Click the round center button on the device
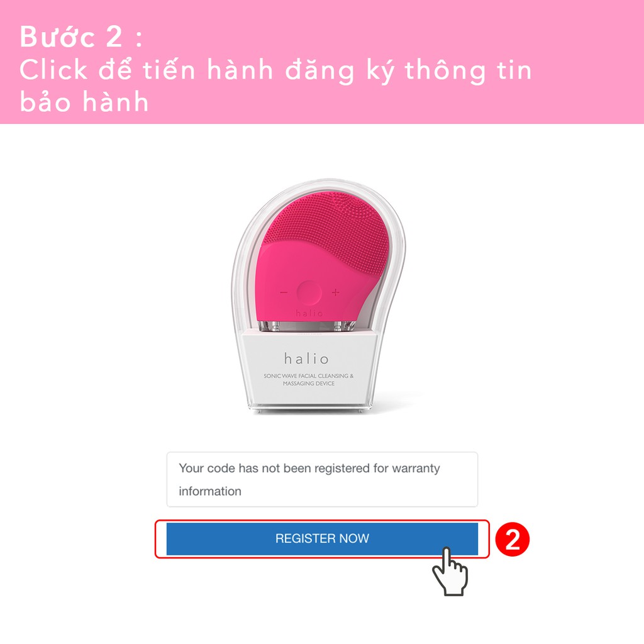 pos(309,292)
